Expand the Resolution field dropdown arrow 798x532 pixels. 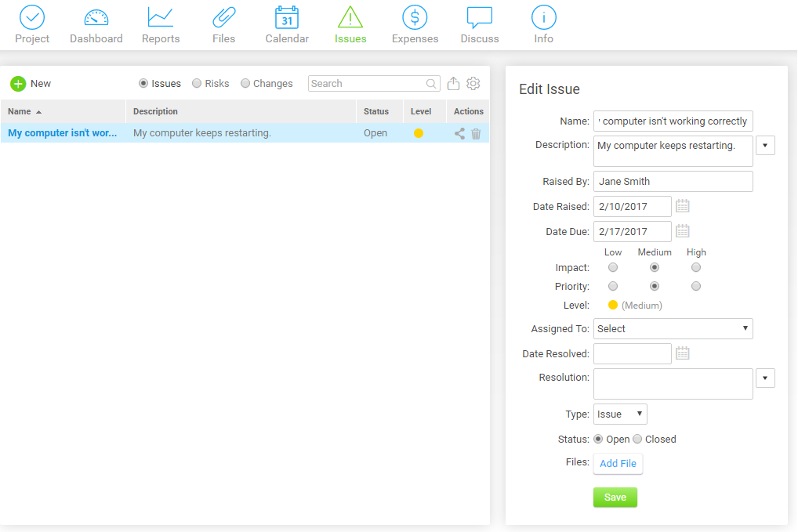coord(765,378)
